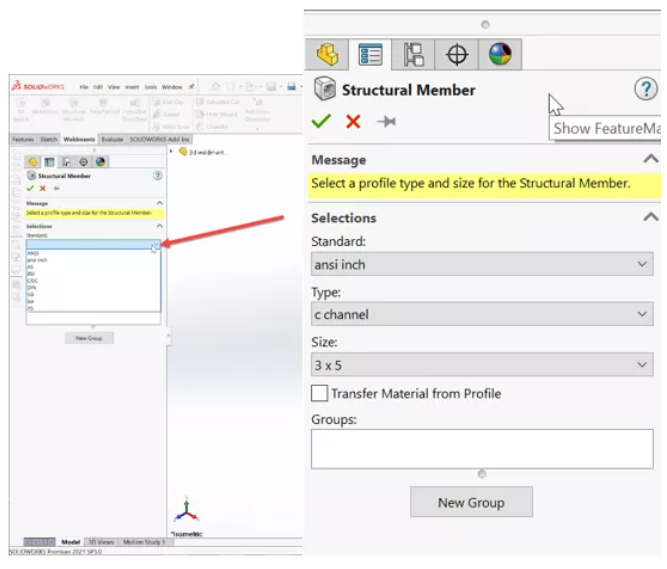Click Standard dropdown arrow in small SOLIDWORKS window
Screen dimensions: 667x569
(156, 245)
